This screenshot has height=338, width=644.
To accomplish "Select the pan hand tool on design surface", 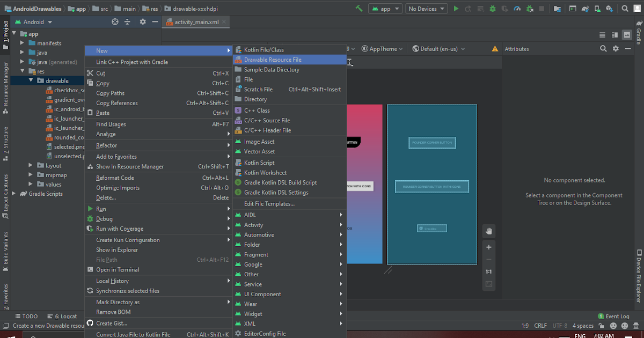I will click(x=488, y=231).
